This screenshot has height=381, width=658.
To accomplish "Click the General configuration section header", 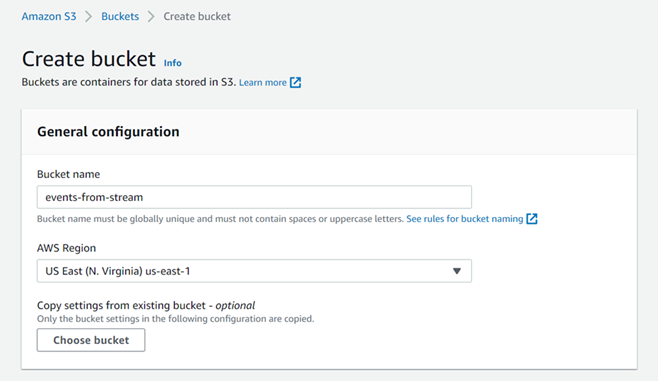I will point(108,132).
